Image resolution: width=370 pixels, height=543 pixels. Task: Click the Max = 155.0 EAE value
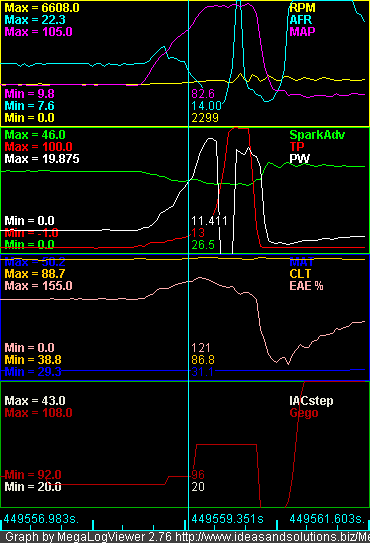tap(38, 286)
